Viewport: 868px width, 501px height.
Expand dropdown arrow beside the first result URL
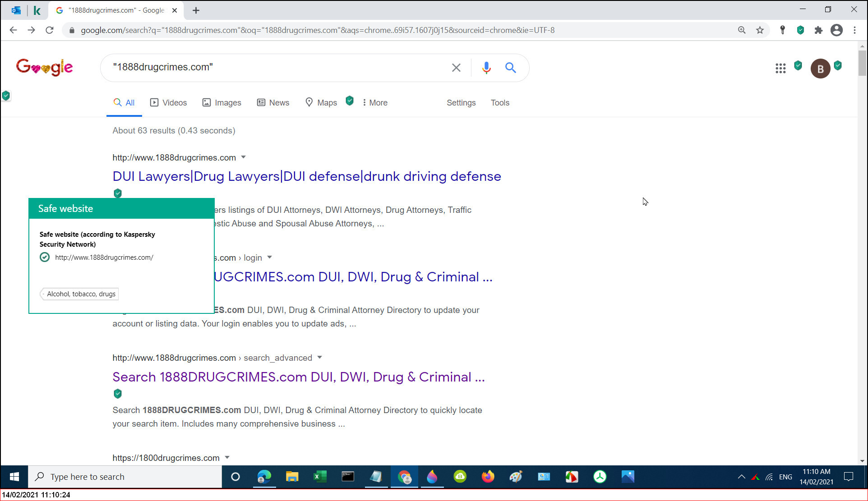click(244, 157)
